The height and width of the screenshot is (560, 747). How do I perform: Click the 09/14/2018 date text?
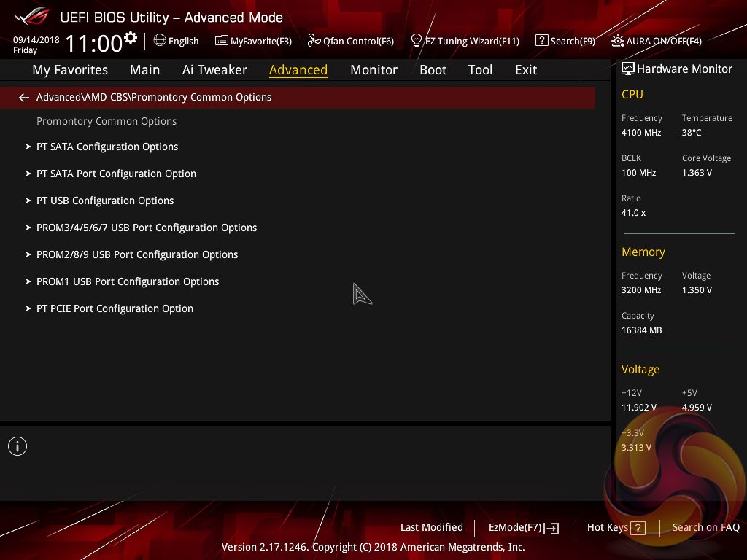[x=36, y=39]
